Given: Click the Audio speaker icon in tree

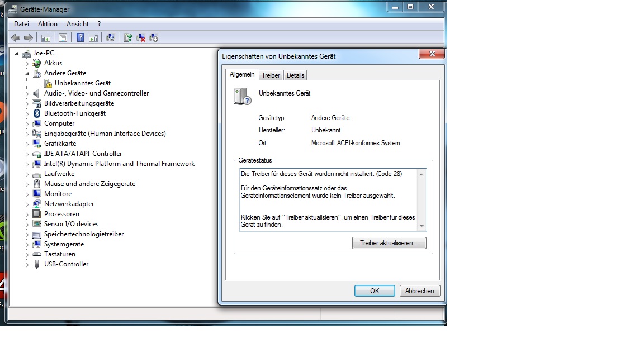Looking at the screenshot, I should point(37,94).
